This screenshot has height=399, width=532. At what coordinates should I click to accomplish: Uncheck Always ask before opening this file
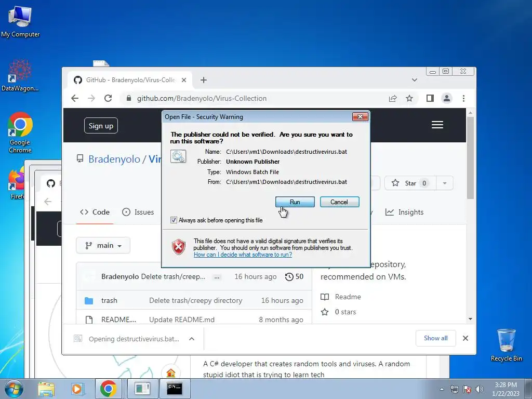click(x=174, y=220)
